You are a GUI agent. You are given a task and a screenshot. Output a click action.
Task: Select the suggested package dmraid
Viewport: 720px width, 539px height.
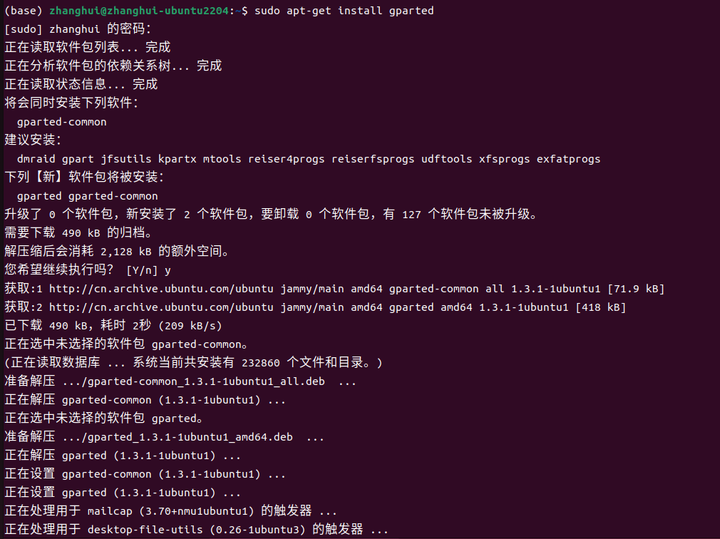click(x=36, y=159)
